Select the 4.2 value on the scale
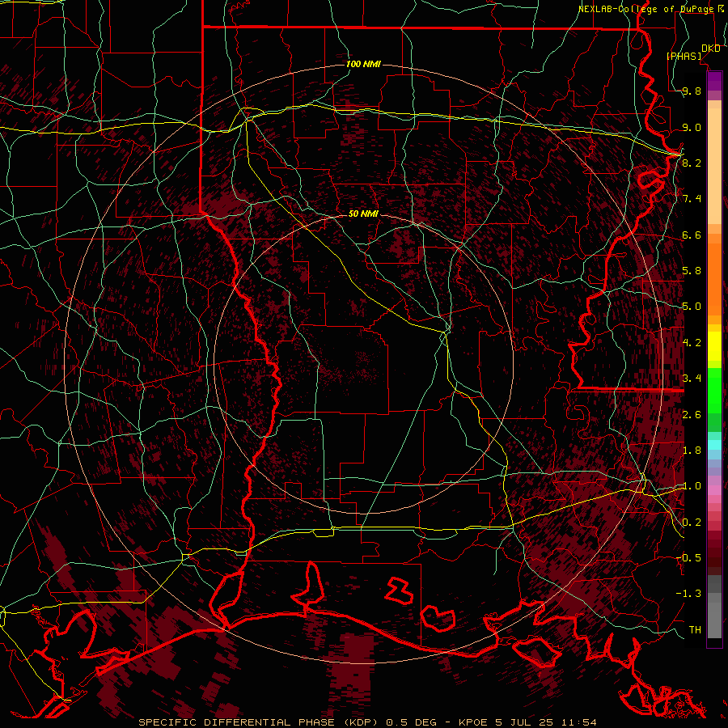The width and height of the screenshot is (728, 728). 692,343
